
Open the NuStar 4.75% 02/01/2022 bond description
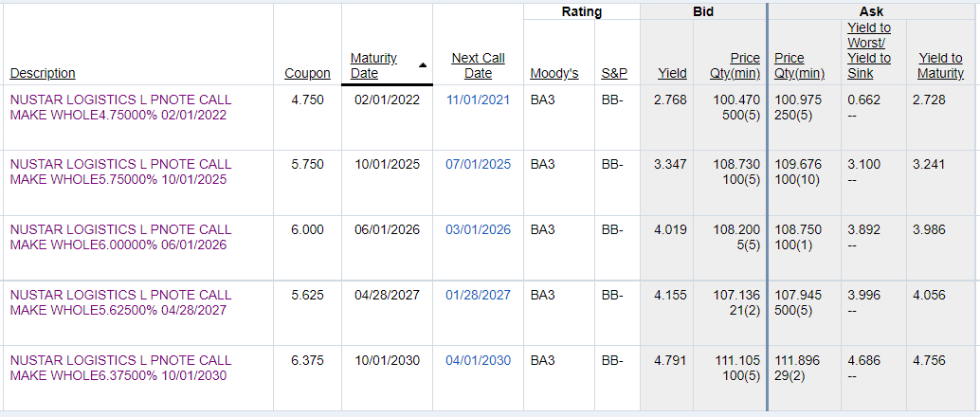(120, 107)
